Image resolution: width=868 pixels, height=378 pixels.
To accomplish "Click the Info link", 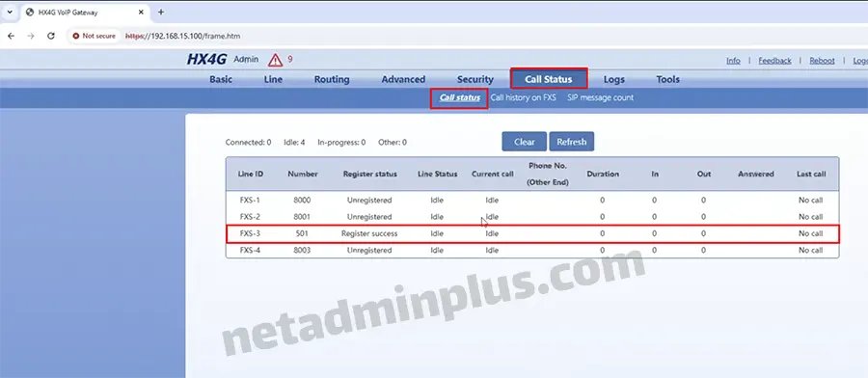I will (x=734, y=61).
